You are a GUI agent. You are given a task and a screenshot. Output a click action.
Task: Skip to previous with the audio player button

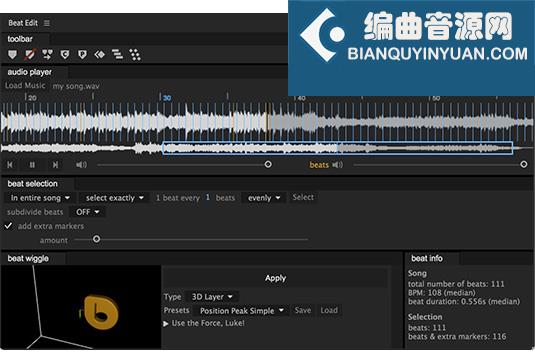pyautogui.click(x=10, y=165)
